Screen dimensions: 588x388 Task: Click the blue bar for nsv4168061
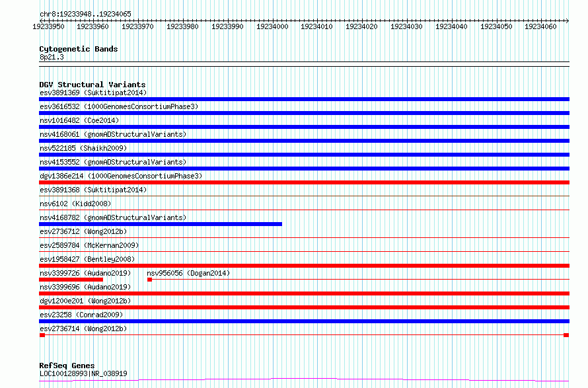point(304,141)
